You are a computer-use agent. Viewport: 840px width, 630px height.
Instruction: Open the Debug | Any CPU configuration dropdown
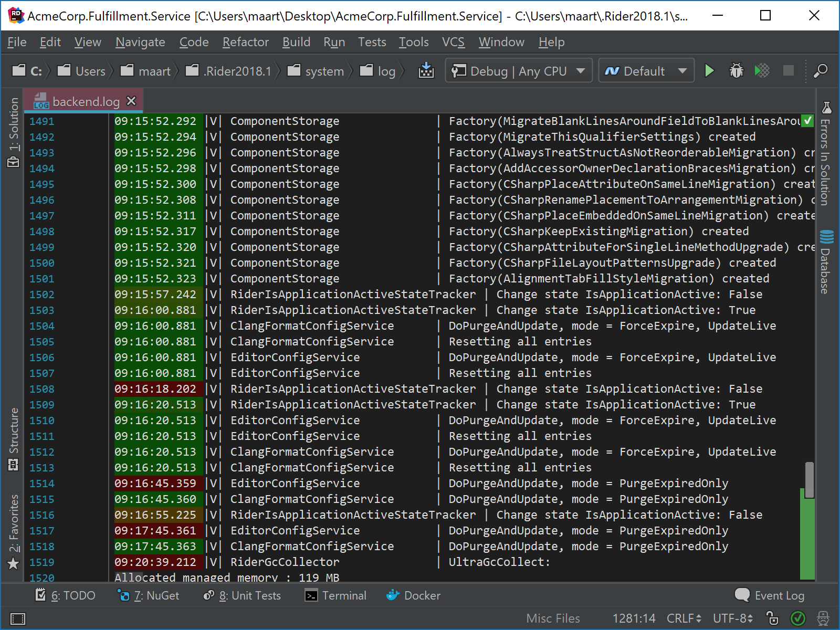[x=517, y=70]
